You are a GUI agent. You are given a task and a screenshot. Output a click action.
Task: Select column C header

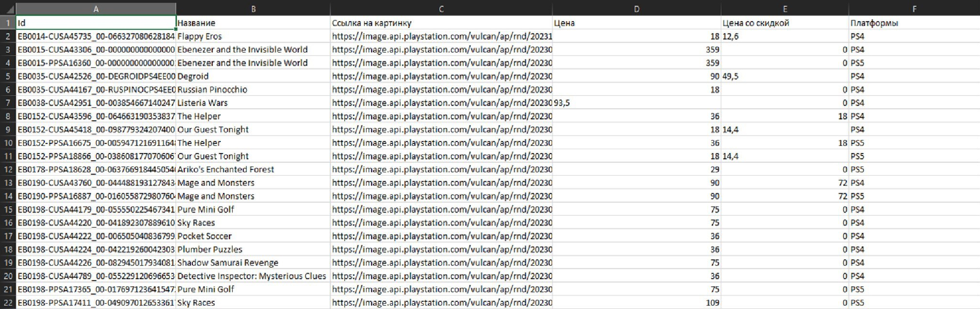pyautogui.click(x=441, y=9)
